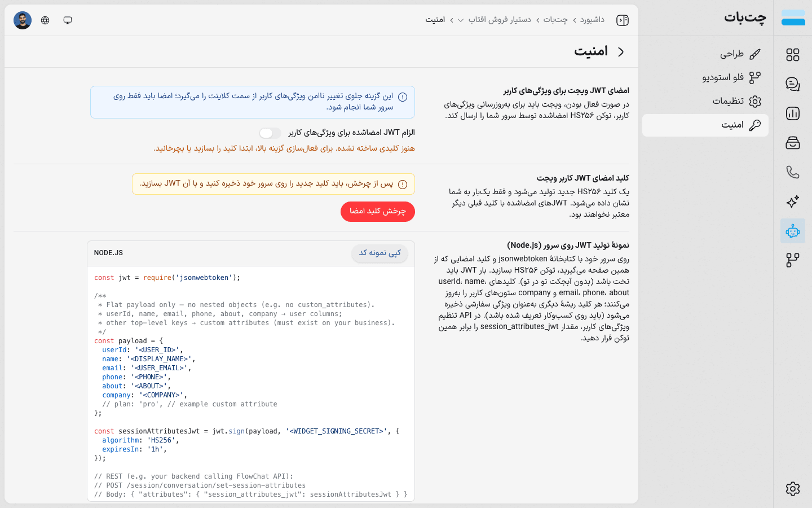Click warning icon in the yellow notice

pyautogui.click(x=403, y=185)
